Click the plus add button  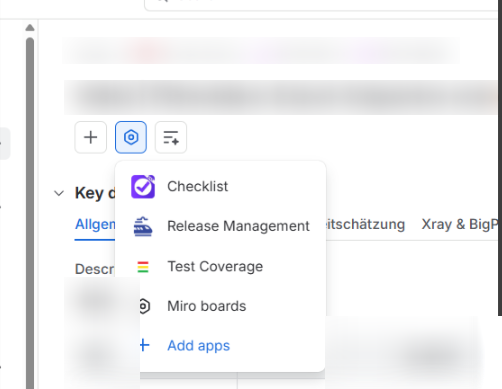click(91, 137)
